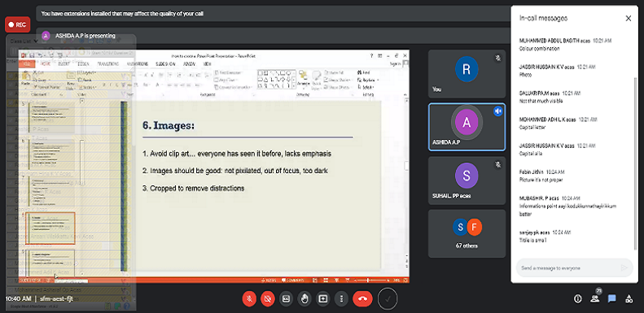
Task: Open the 67 others participants tile
Action: point(467,233)
